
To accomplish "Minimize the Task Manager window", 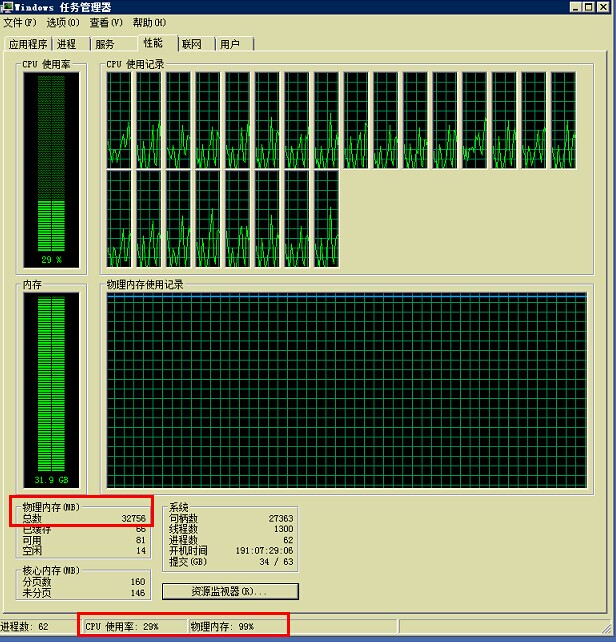I will coord(576,7).
